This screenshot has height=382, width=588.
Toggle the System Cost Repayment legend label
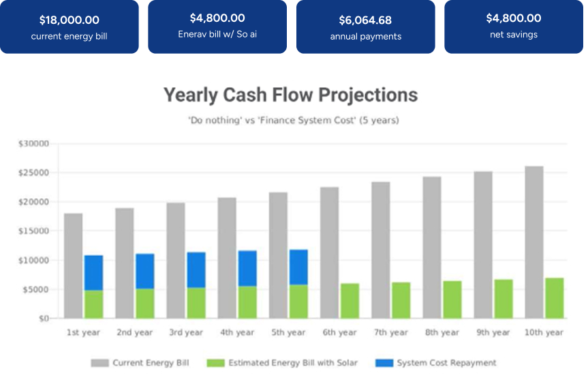pos(446,363)
